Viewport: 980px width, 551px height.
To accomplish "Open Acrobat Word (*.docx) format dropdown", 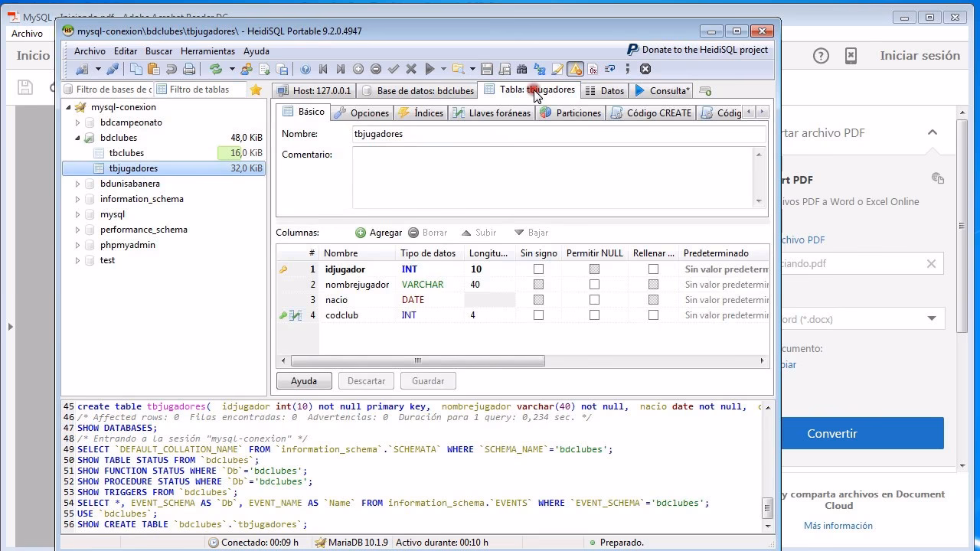I will tap(932, 318).
